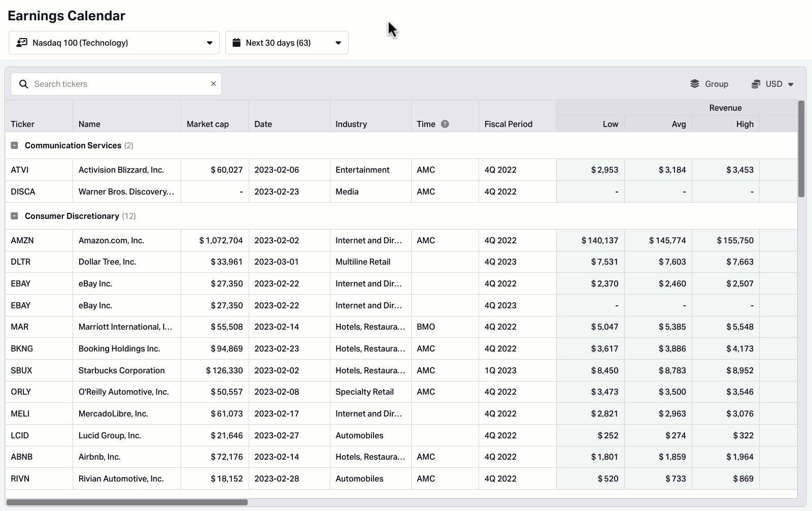Image resolution: width=812 pixels, height=511 pixels.
Task: Collapse the Consumer Discretionary group
Action: point(14,216)
